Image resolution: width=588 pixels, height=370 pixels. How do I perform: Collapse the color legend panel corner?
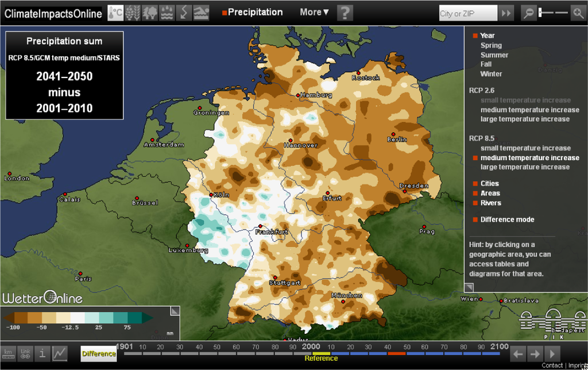(x=175, y=311)
